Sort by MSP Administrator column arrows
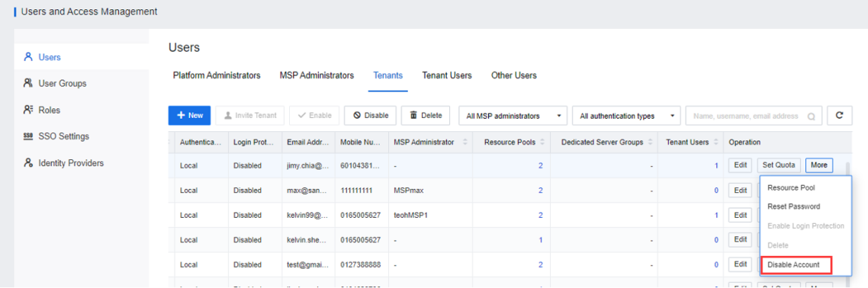This screenshot has width=868, height=288. pyautogui.click(x=465, y=142)
